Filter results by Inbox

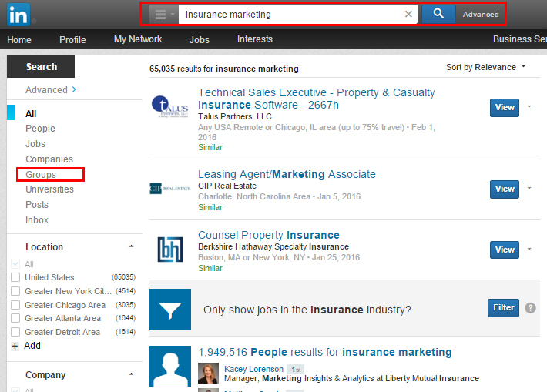click(37, 220)
